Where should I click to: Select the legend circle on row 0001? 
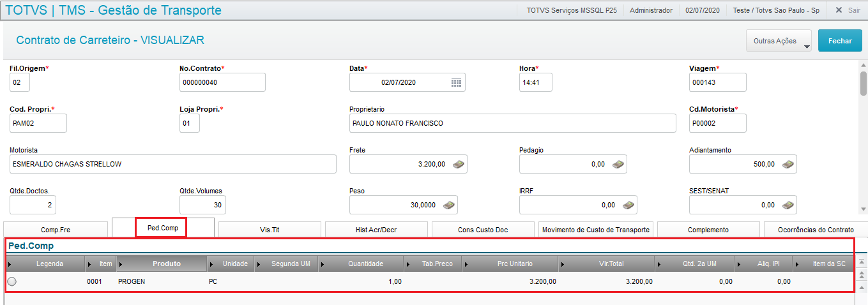(x=12, y=281)
